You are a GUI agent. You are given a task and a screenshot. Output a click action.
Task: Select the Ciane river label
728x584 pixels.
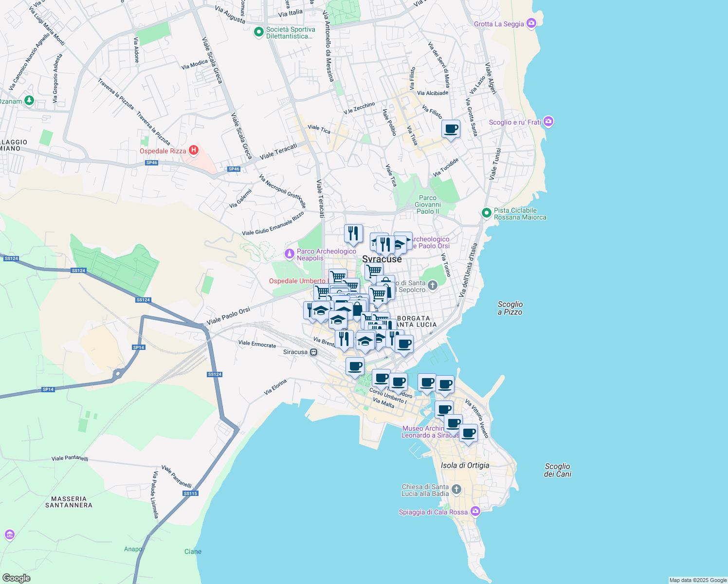pos(193,551)
